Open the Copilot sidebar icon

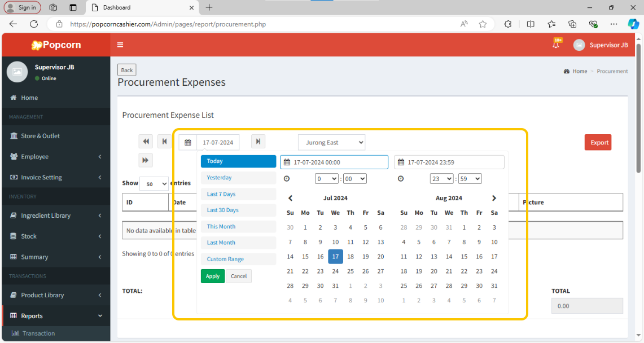coord(633,24)
